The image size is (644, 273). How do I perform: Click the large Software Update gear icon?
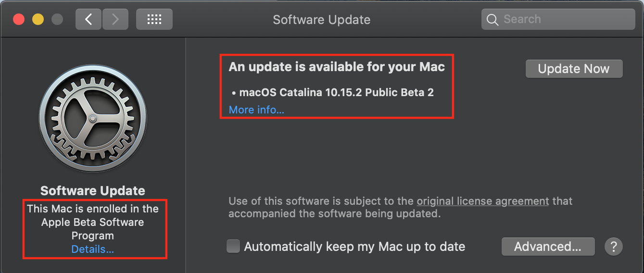point(92,118)
